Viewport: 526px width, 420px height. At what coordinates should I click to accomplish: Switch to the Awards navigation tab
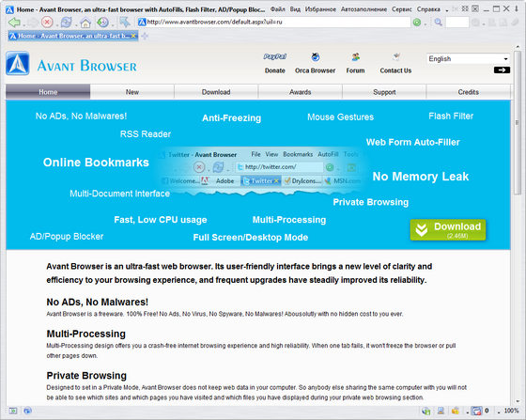click(x=301, y=92)
